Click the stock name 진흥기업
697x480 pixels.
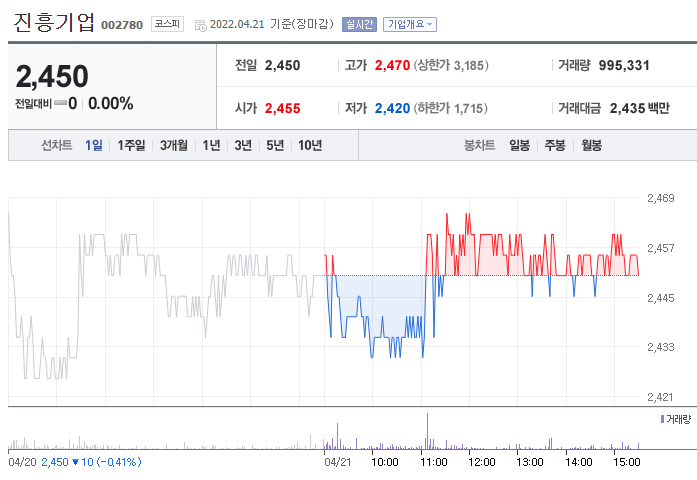[x=54, y=22]
